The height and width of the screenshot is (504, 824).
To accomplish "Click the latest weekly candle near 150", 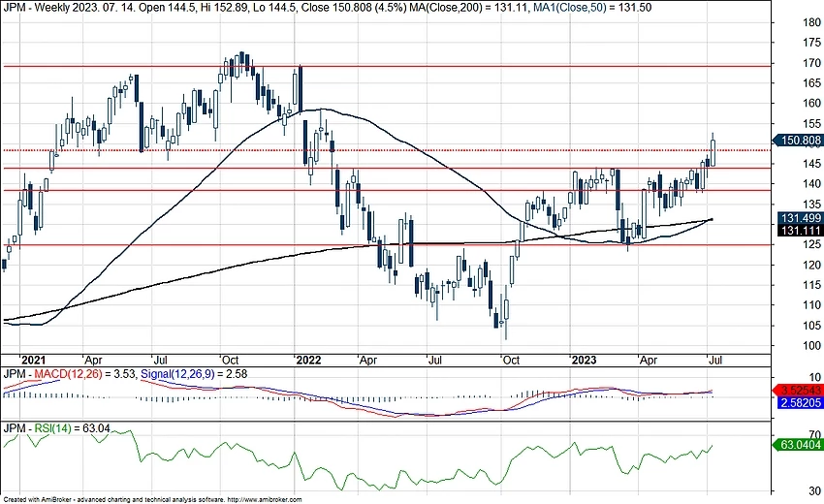I will (x=713, y=152).
